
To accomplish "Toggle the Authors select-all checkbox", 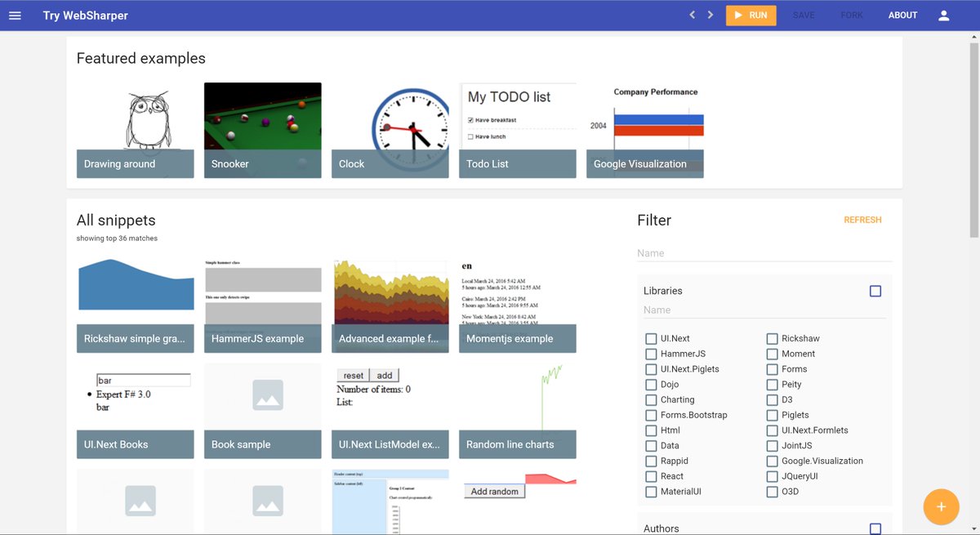I will [875, 529].
